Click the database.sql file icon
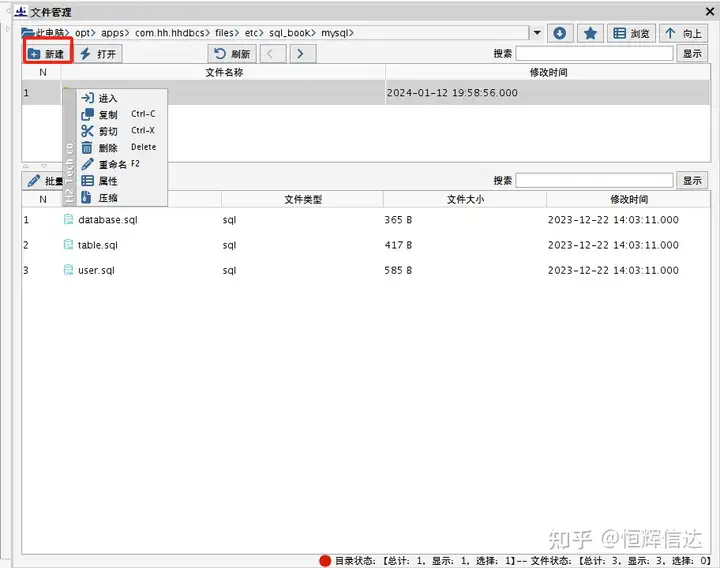The height and width of the screenshot is (568, 720). tap(68, 219)
